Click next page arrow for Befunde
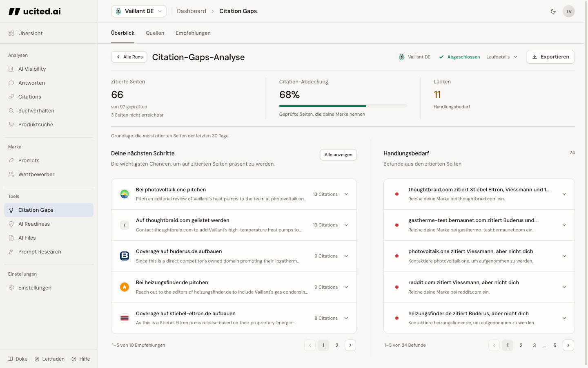588x368 pixels. click(568, 346)
